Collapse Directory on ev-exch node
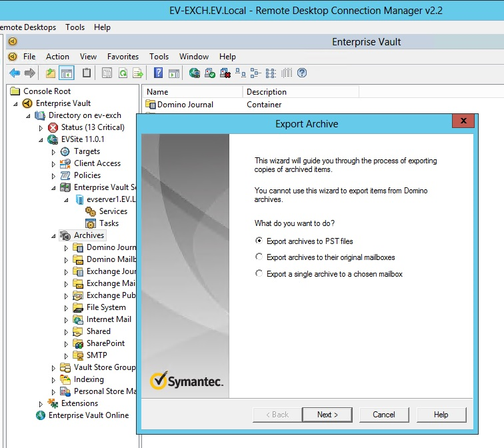The width and height of the screenshot is (504, 448). pos(28,116)
